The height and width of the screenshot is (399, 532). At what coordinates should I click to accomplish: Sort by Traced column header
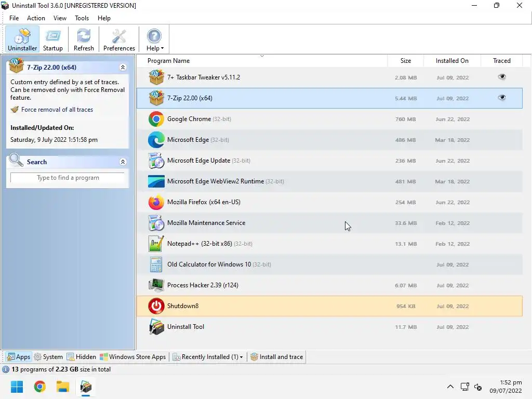[501, 61]
